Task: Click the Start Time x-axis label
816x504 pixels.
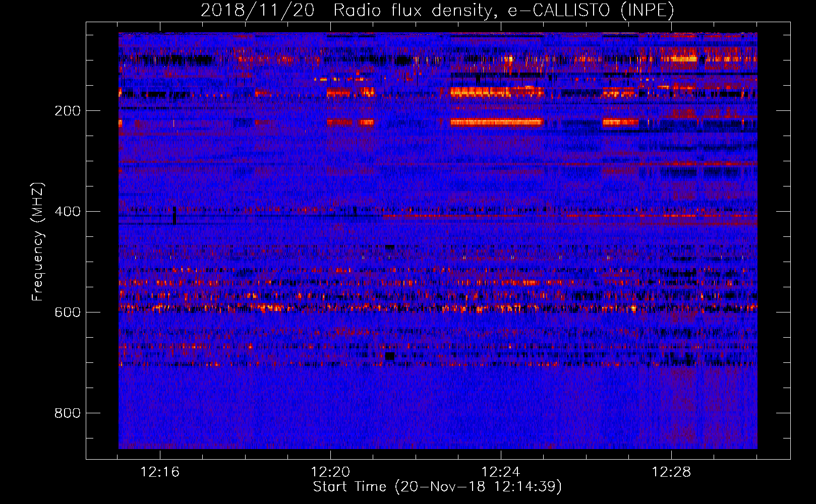Action: [437, 487]
